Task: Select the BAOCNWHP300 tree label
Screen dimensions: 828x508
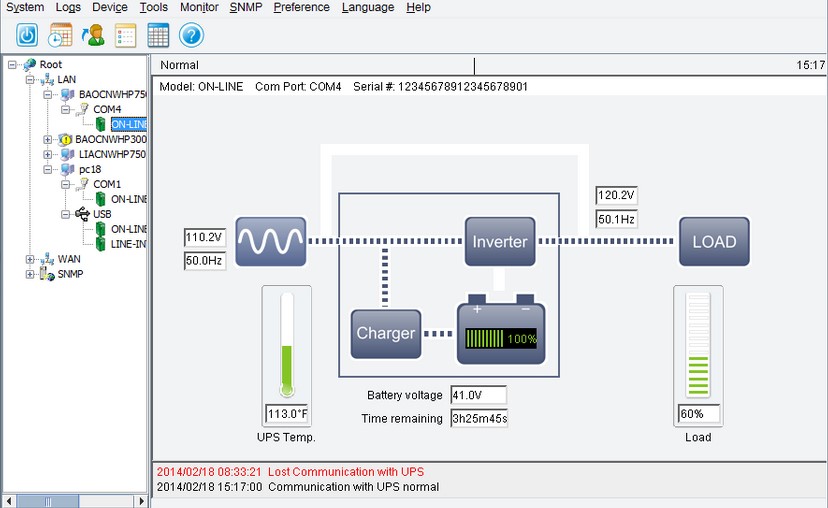Action: 111,139
